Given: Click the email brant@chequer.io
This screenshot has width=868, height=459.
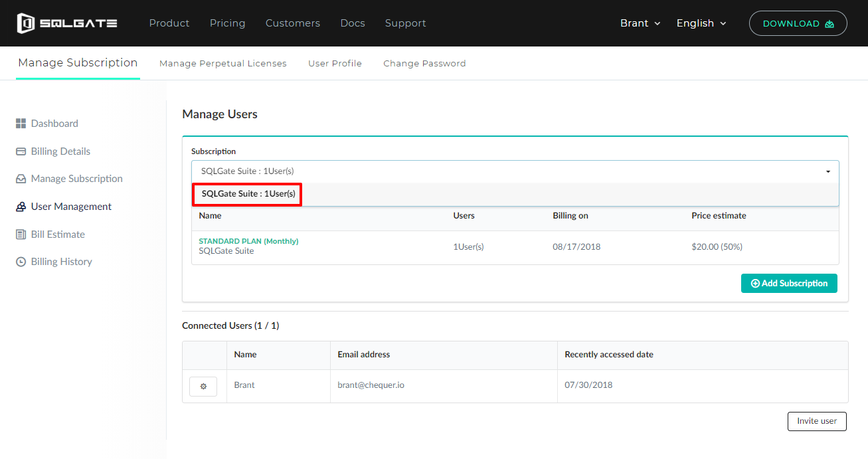Looking at the screenshot, I should 371,385.
